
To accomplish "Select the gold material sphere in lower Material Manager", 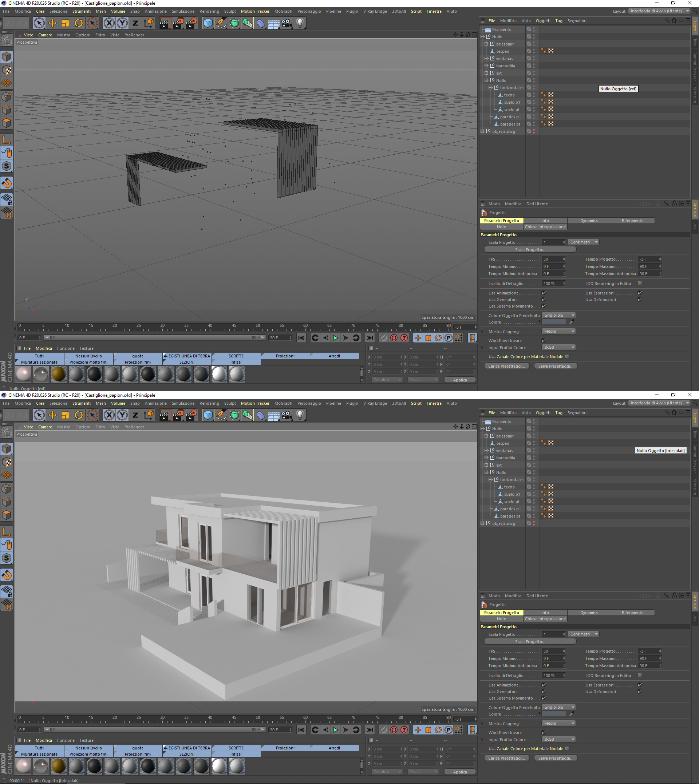I will point(59,766).
